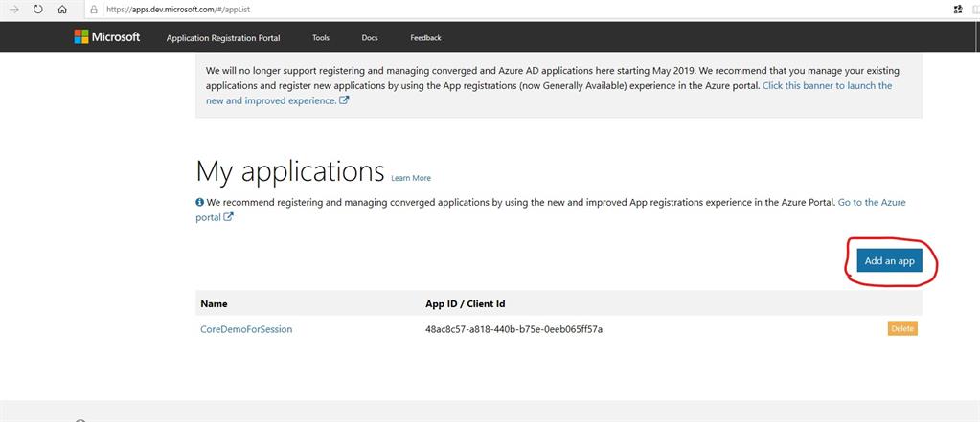Select the app ID 48ac8c57-a818-440b-b75e-0eeb065ff57a
Viewport: 980px width, 422px height.
(513, 329)
